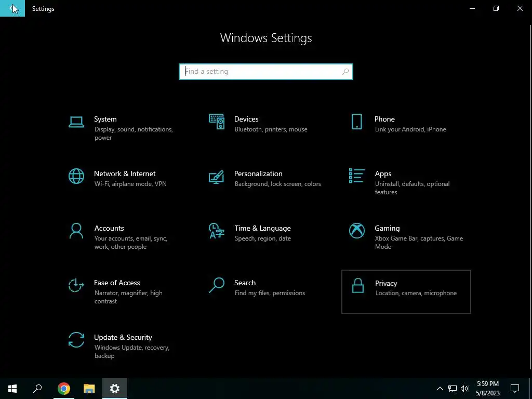Click the Gaming Xbox icon
Screen dimensions: 532x399
tap(356, 231)
